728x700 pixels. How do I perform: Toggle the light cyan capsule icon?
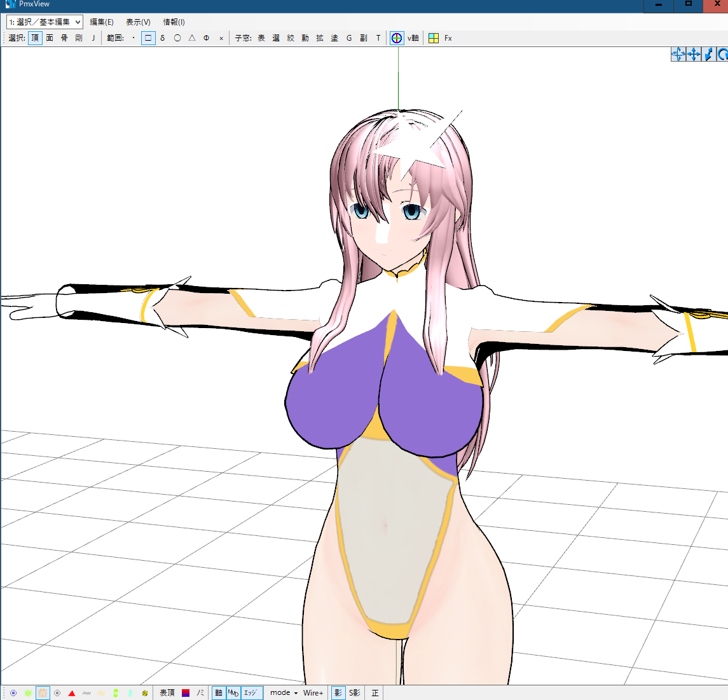tap(130, 693)
